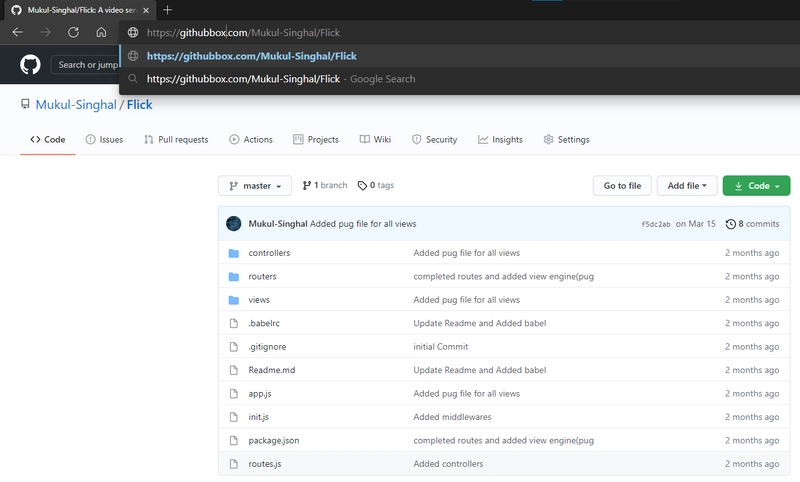
Task: Click the Go to file button
Action: point(622,186)
